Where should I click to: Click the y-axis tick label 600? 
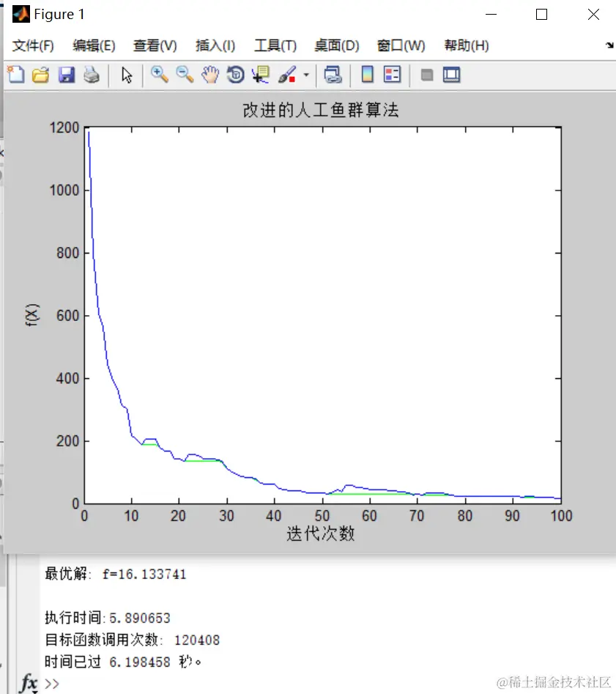tap(67, 316)
